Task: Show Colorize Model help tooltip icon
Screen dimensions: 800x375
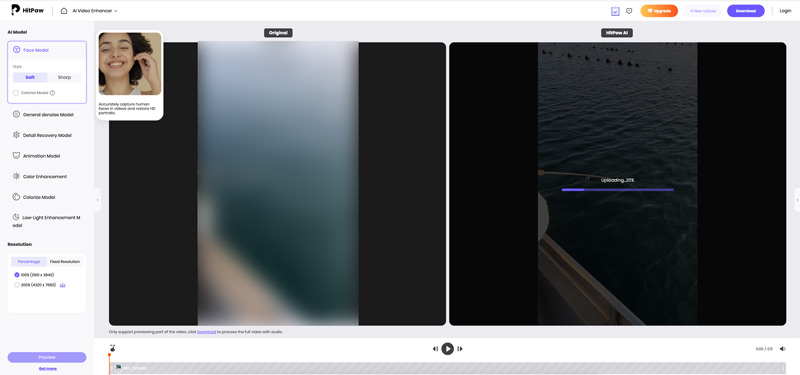Action: click(x=53, y=93)
